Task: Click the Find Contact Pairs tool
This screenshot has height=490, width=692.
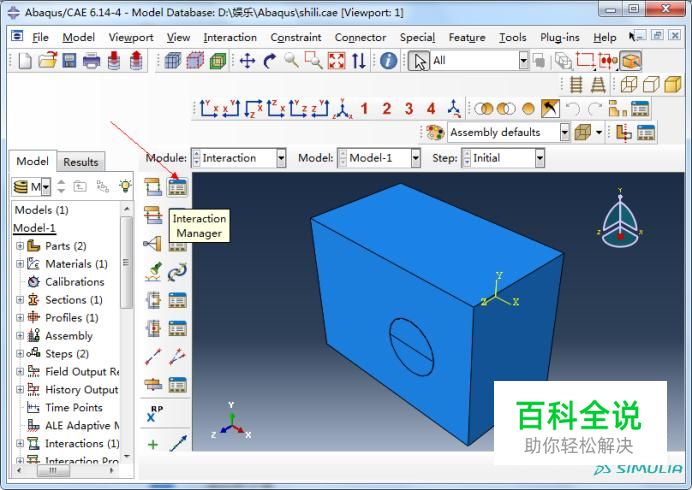Action: point(153,272)
